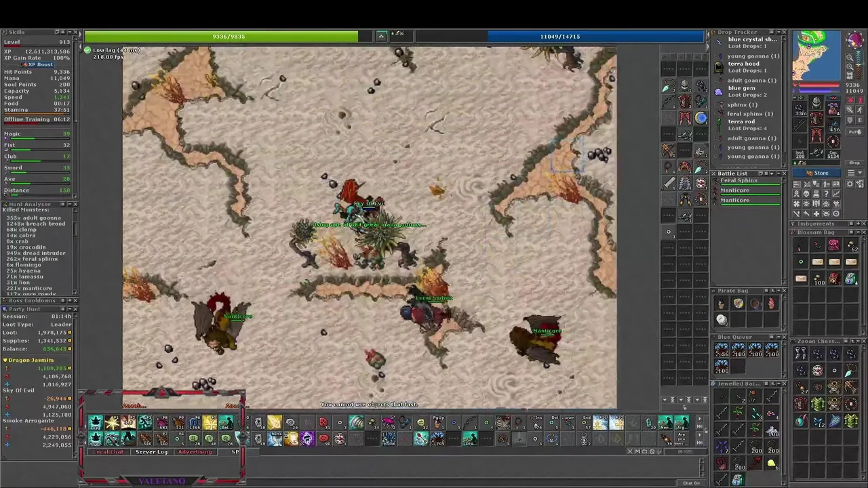Click the blue gem in Drop Tracker

(719, 91)
